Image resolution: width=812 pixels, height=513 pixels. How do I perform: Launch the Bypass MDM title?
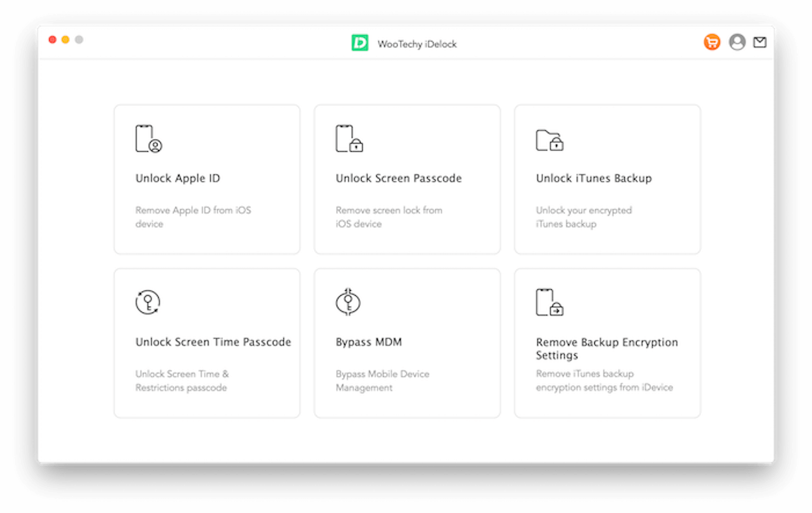369,342
